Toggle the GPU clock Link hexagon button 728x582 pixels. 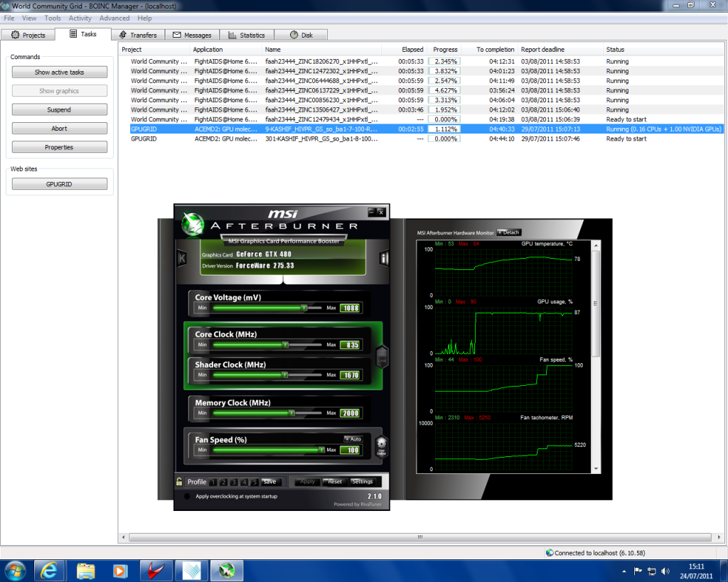point(382,357)
